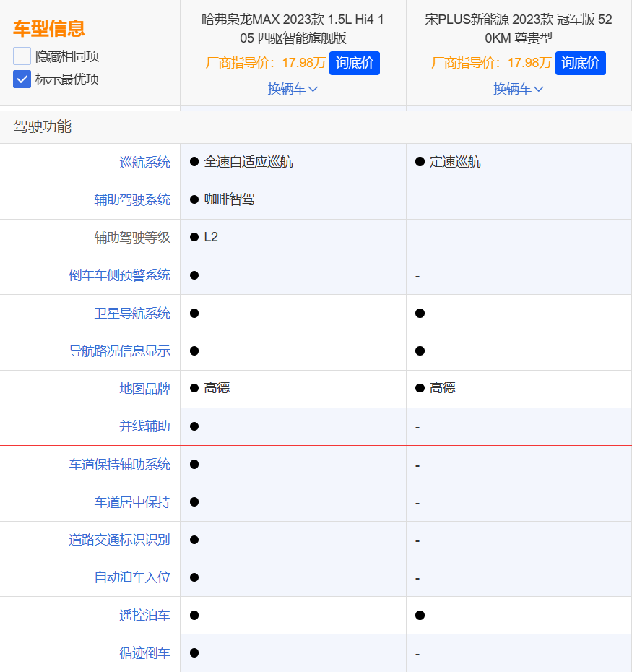Click the 咖啡智驾 cell value
The width and height of the screenshot is (632, 672).
(x=229, y=199)
